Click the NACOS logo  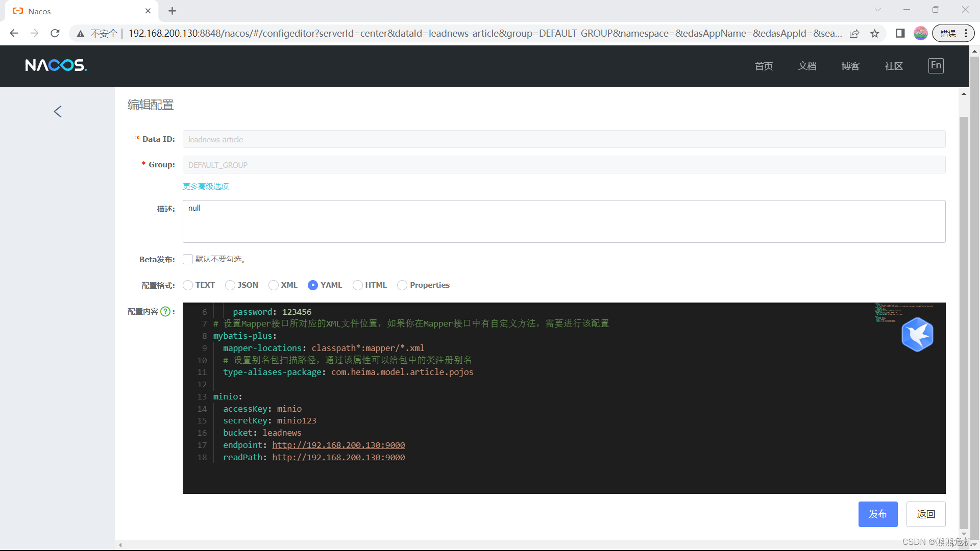click(x=56, y=65)
